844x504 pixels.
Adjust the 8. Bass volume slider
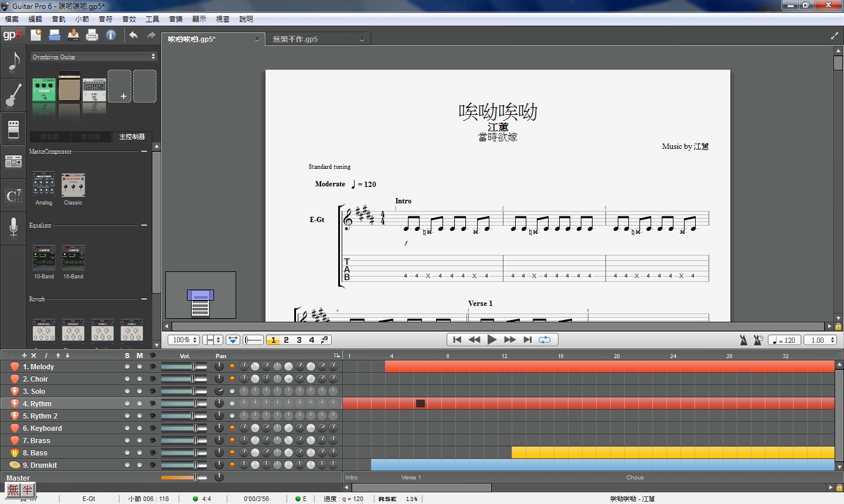[x=184, y=452]
